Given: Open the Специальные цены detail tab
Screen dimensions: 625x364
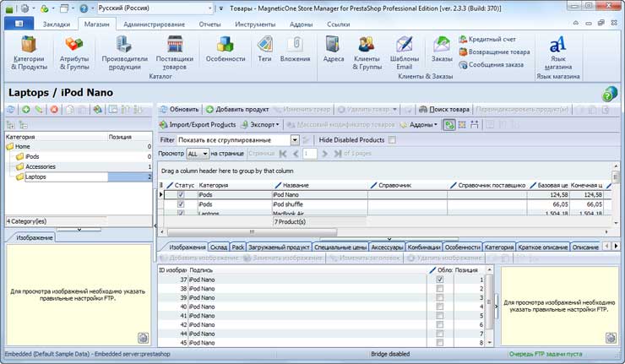Looking at the screenshot, I should point(340,247).
